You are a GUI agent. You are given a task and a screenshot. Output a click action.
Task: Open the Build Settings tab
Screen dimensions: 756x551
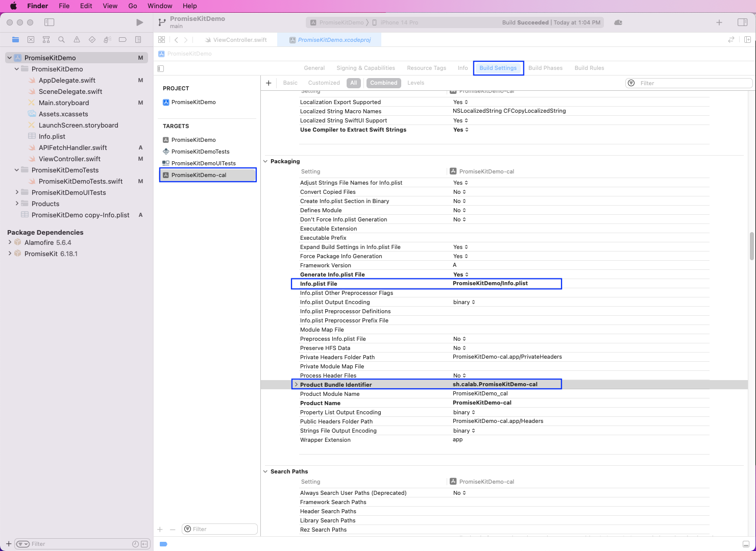pyautogui.click(x=498, y=68)
